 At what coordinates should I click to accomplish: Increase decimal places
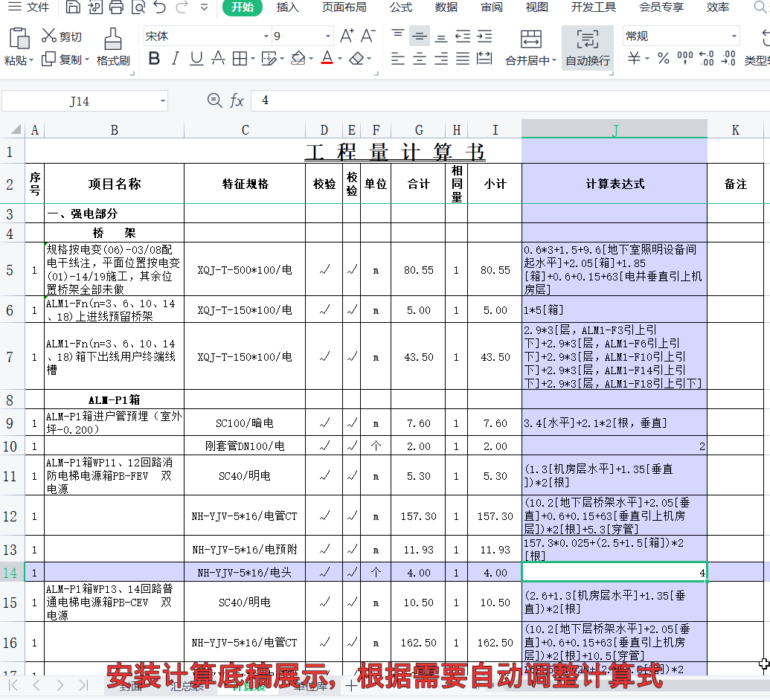point(707,59)
